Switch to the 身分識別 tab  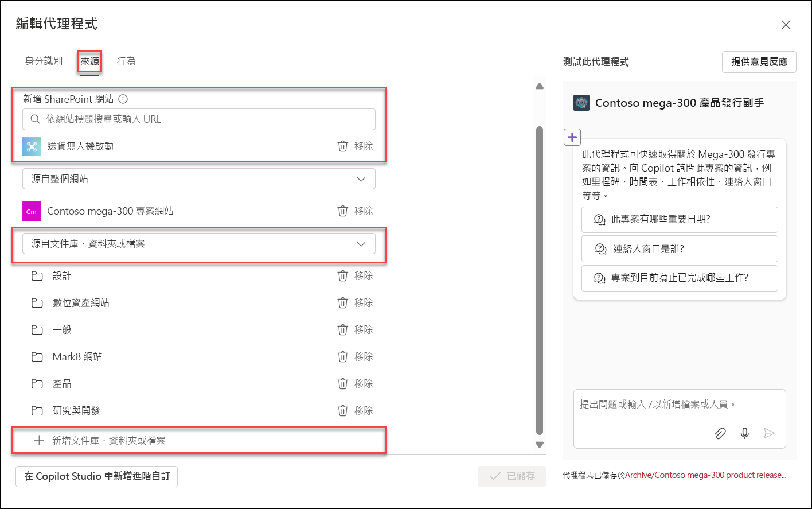tap(44, 61)
